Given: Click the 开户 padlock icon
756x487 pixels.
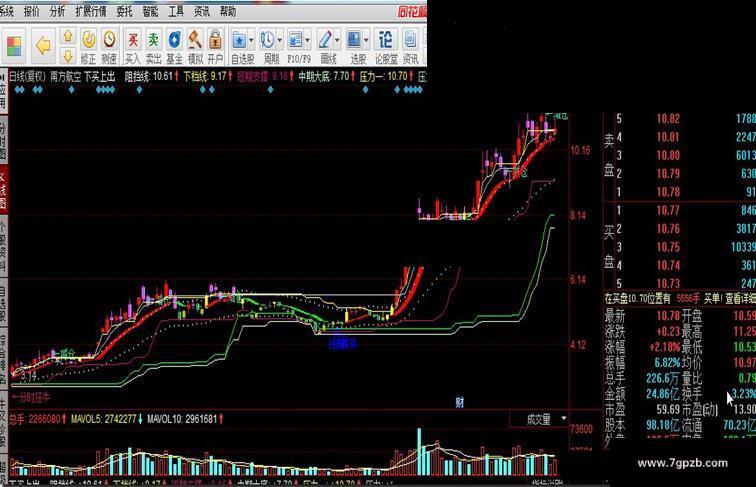Looking at the screenshot, I should [215, 40].
